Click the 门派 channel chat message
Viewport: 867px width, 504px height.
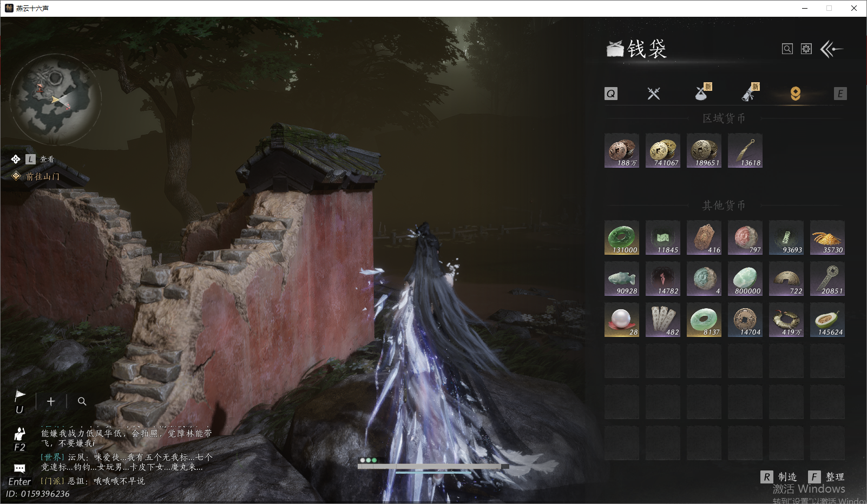93,481
